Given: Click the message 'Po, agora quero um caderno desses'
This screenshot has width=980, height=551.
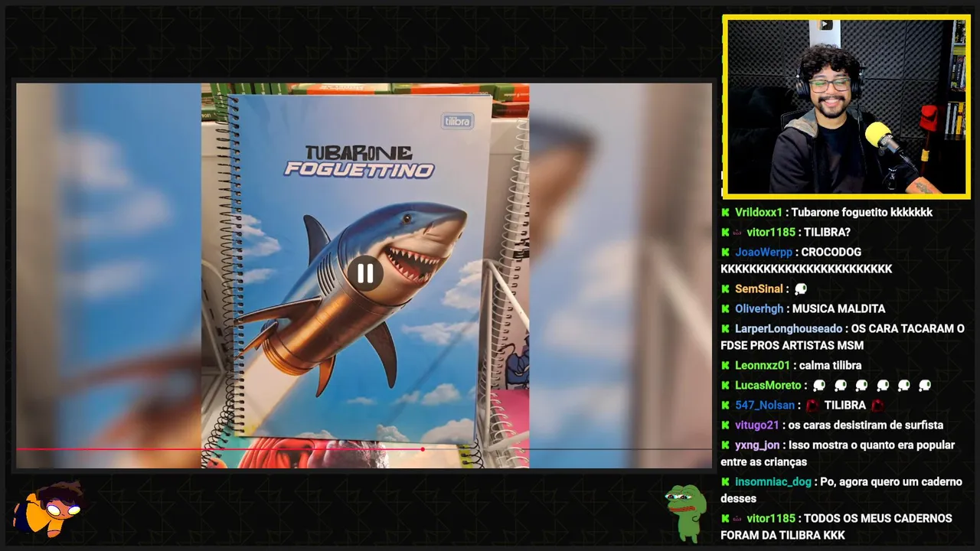Looking at the screenshot, I should click(x=841, y=491).
